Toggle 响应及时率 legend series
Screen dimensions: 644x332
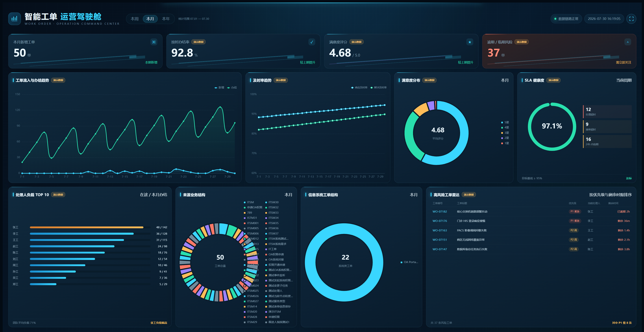[x=359, y=88]
